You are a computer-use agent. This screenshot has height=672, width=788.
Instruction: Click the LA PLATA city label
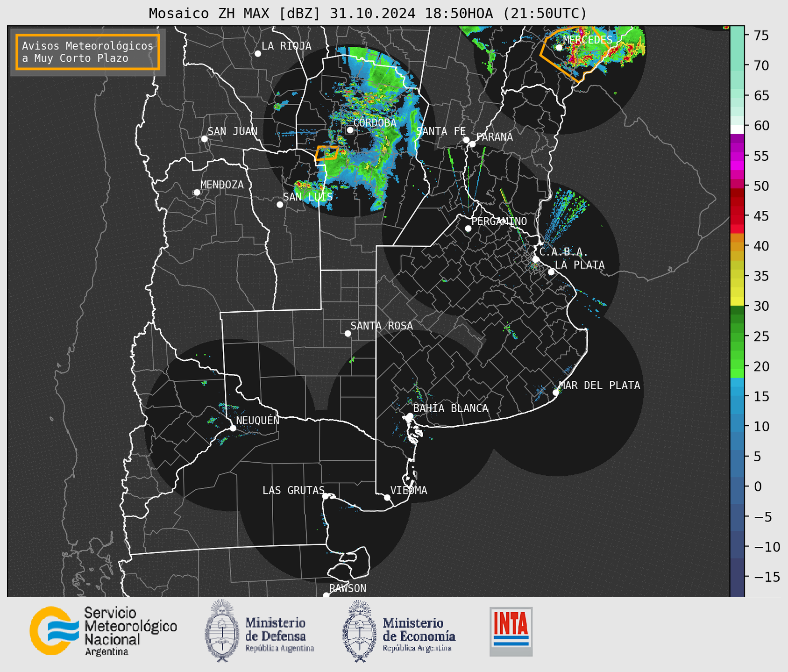point(580,265)
